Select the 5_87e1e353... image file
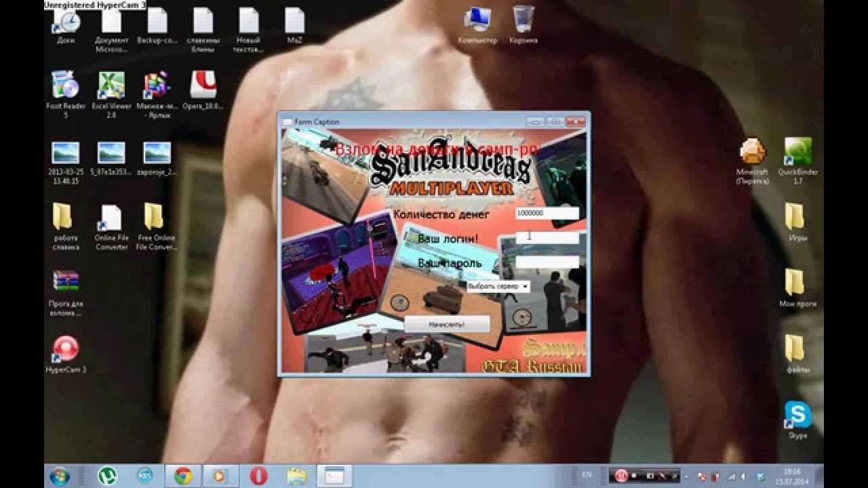Viewport: 868px width, 488px height. (112, 159)
